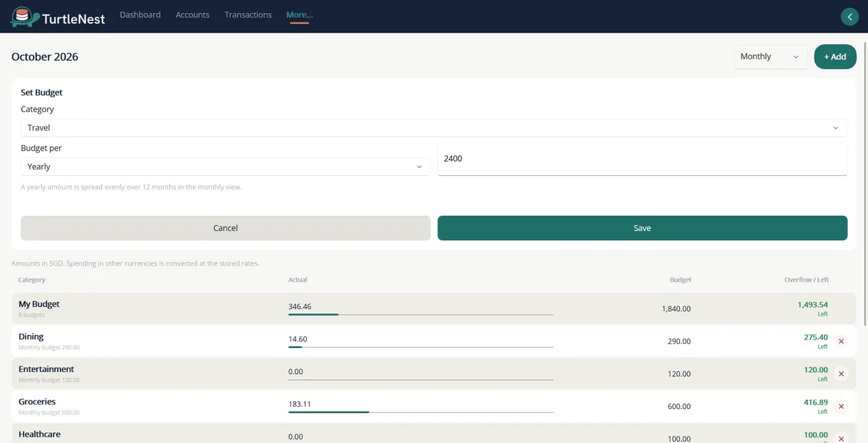Open the More... navigation menu

pos(299,14)
